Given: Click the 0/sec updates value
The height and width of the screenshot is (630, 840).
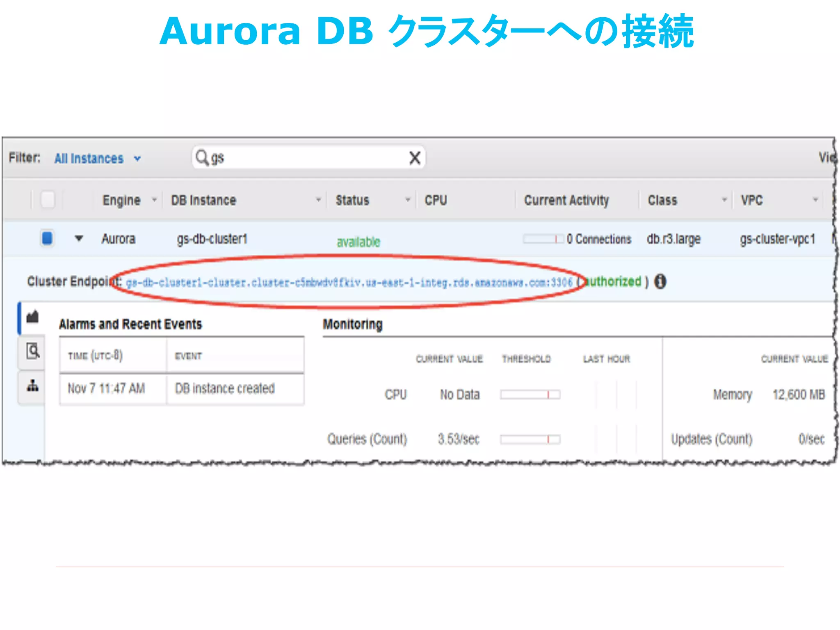Looking at the screenshot, I should pos(811,439).
